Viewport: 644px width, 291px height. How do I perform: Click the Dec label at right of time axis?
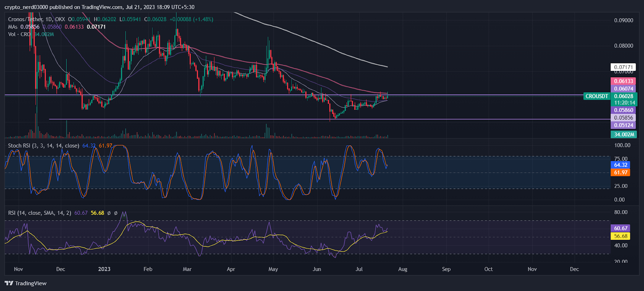pyautogui.click(x=574, y=269)
